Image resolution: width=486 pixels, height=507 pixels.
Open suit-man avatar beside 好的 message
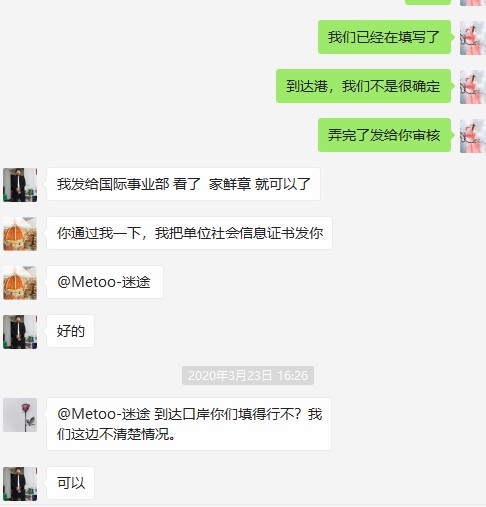pyautogui.click(x=20, y=332)
